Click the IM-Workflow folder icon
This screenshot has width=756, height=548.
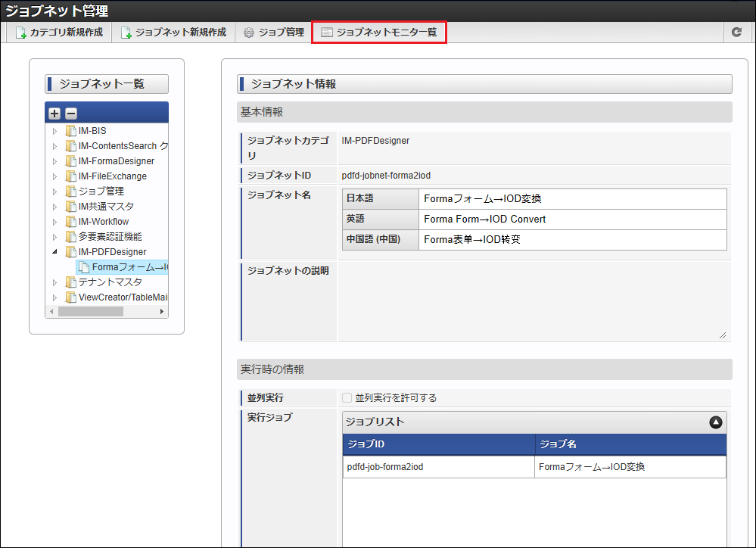coord(71,222)
